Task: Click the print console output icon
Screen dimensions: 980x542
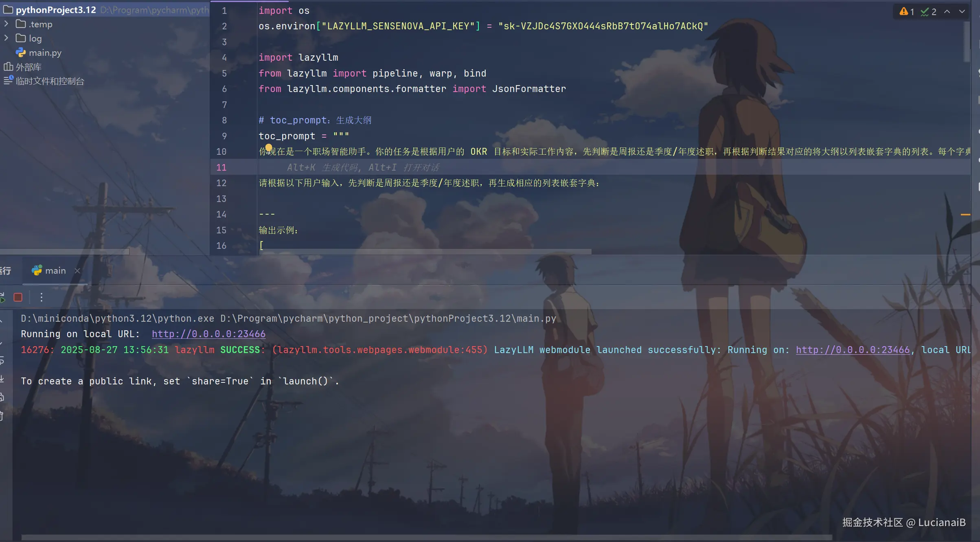Action: tap(2, 397)
